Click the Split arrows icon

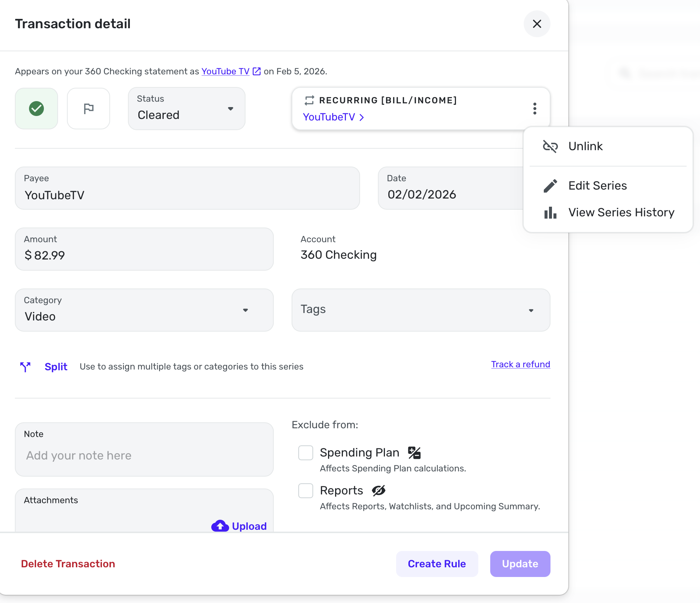tap(25, 367)
